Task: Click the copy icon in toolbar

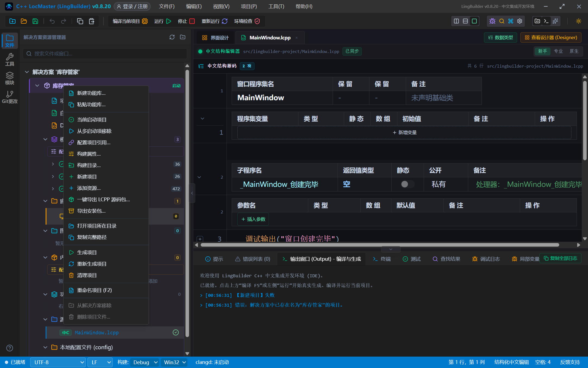Action: (x=80, y=21)
